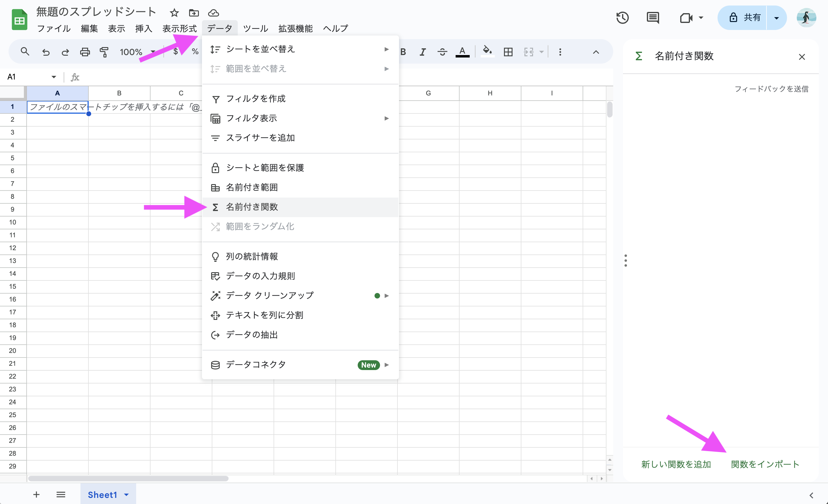Click the borders icon in toolbar
This screenshot has width=828, height=504.
click(x=508, y=52)
